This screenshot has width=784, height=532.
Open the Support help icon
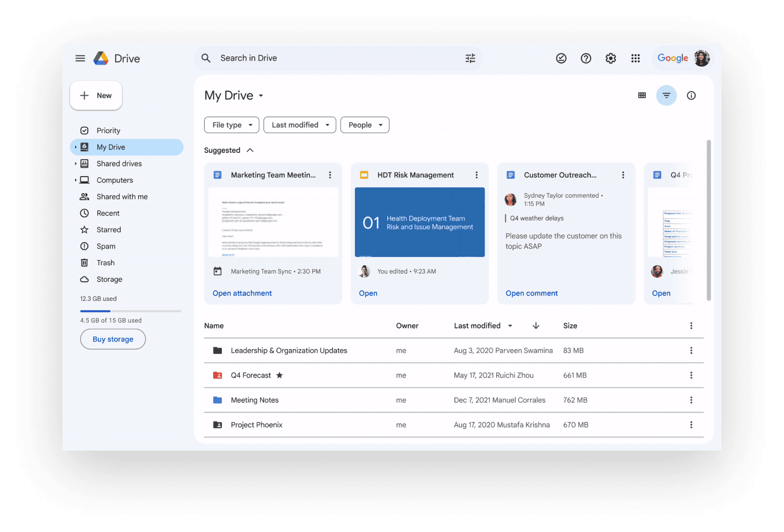pos(586,58)
